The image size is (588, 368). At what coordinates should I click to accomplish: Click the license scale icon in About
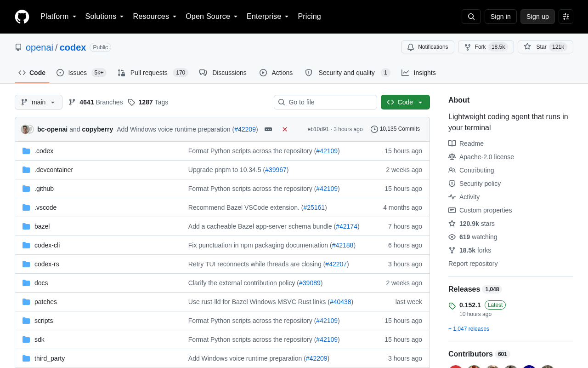click(x=452, y=157)
